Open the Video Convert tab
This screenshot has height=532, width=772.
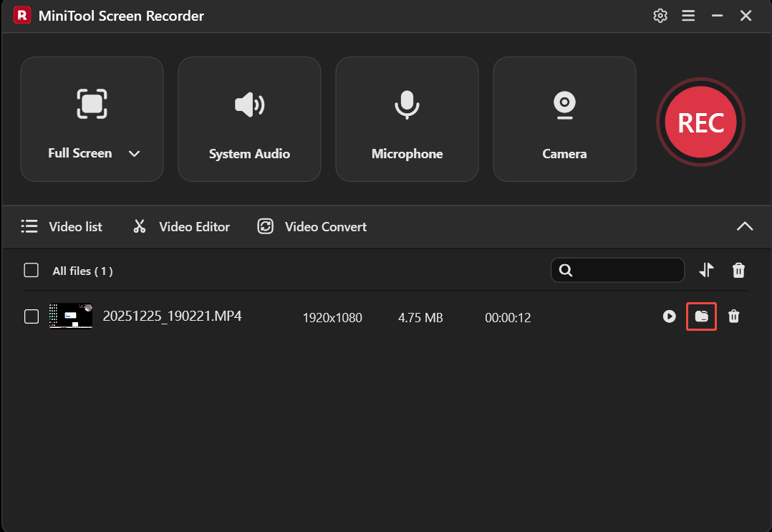[x=312, y=226]
